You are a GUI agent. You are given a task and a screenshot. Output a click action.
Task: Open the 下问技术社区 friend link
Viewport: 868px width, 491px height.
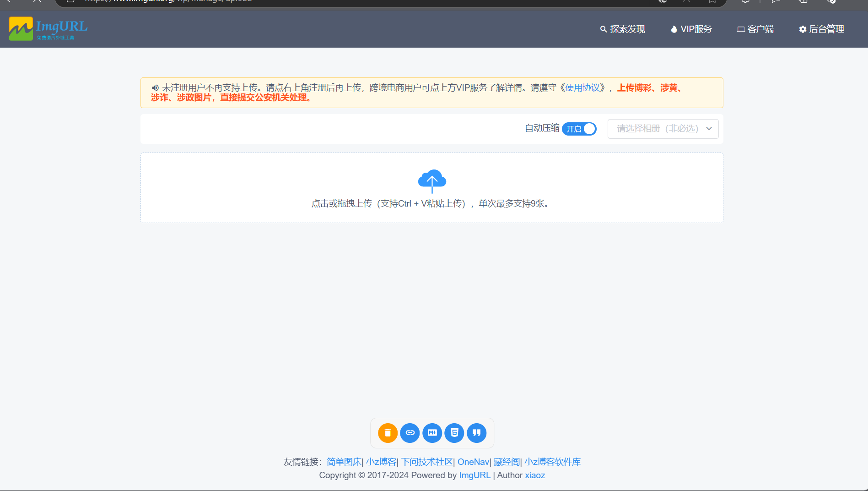(x=427, y=462)
